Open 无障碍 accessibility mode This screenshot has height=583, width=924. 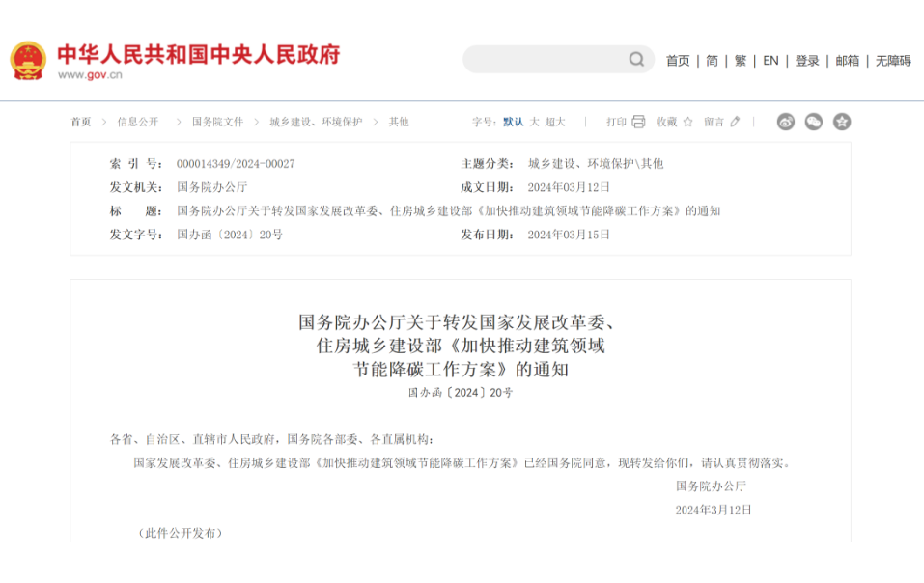point(893,61)
